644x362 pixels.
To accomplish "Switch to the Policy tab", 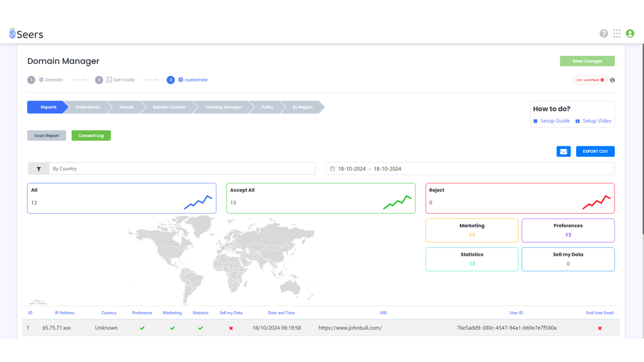I will tap(267, 107).
